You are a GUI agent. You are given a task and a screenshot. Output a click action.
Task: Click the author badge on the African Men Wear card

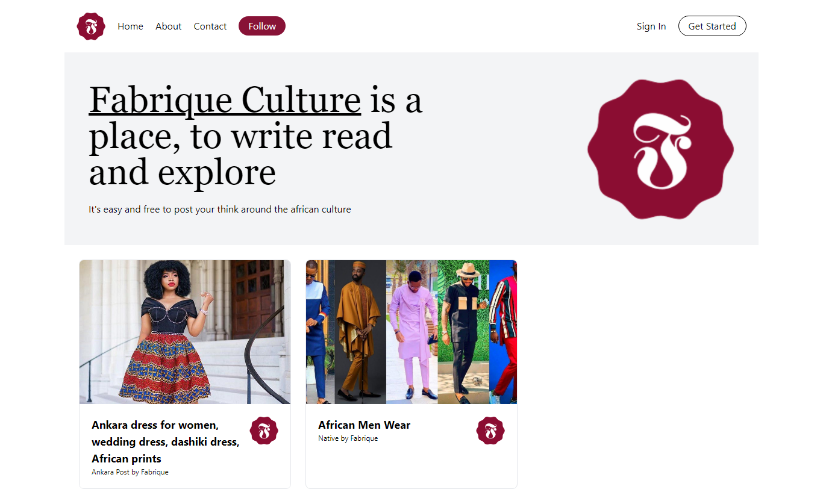[x=490, y=431]
